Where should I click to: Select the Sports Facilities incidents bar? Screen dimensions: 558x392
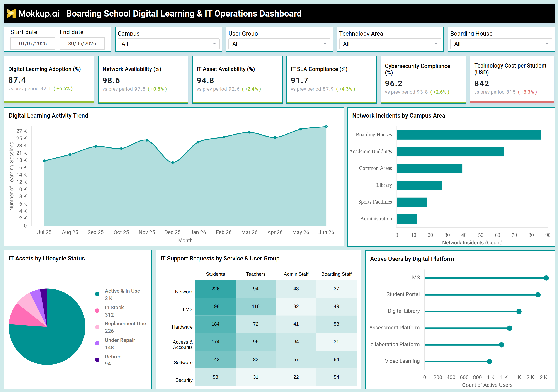click(x=412, y=202)
